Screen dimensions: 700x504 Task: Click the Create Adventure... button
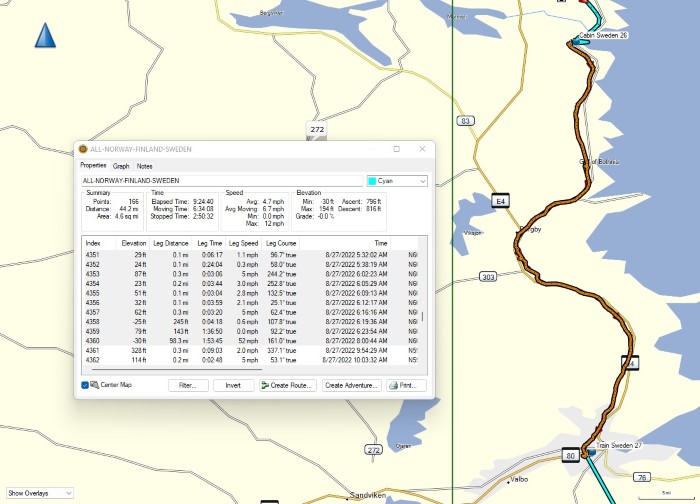pos(352,385)
